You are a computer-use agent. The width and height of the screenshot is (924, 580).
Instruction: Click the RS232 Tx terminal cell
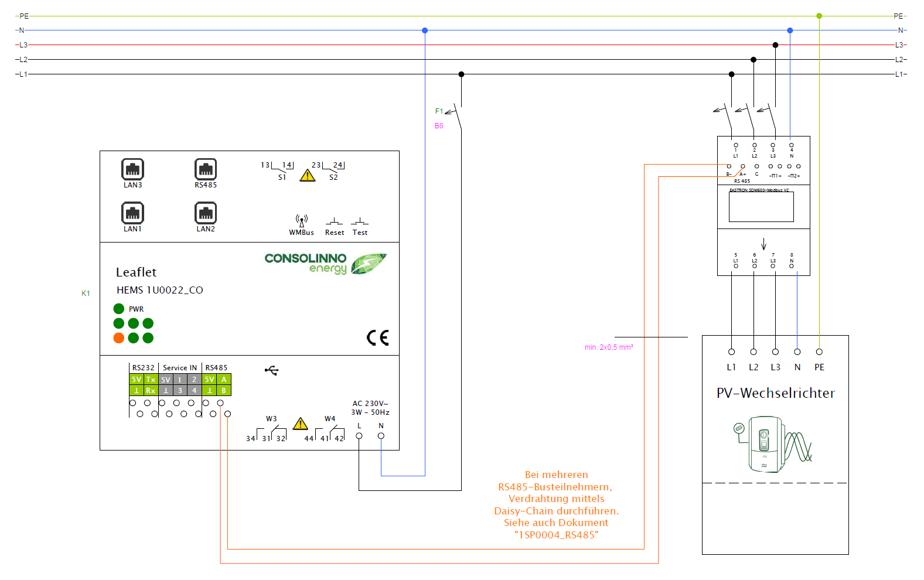[x=151, y=380]
